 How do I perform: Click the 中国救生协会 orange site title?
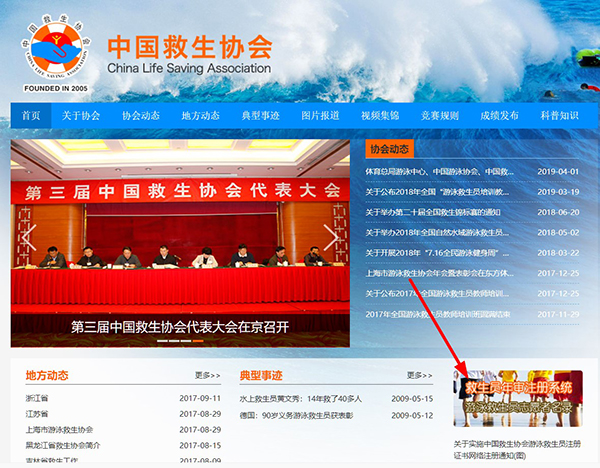(190, 47)
